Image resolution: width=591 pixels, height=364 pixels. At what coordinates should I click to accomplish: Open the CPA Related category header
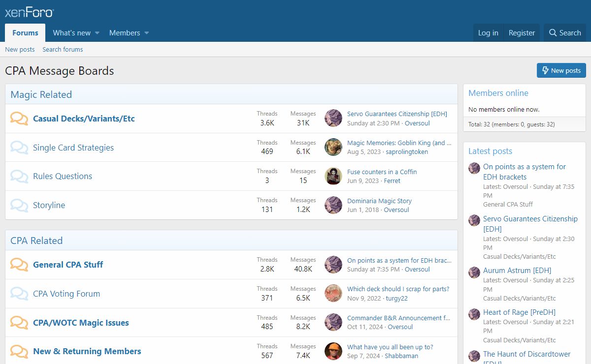click(x=36, y=241)
